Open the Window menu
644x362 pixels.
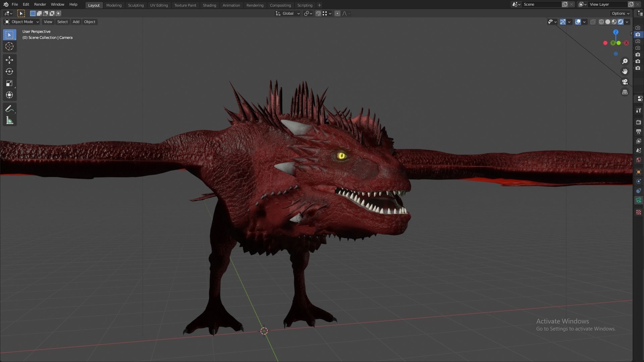(57, 4)
